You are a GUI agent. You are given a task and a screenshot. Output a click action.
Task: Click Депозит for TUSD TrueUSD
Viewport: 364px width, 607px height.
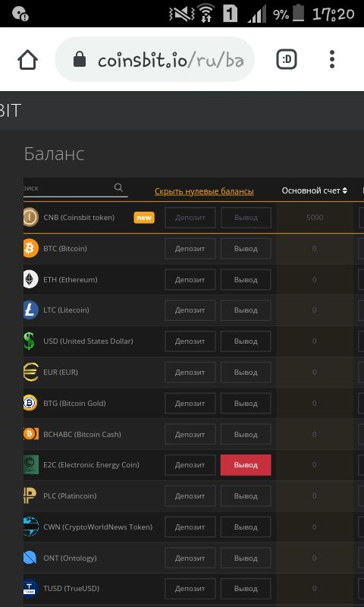tap(190, 589)
